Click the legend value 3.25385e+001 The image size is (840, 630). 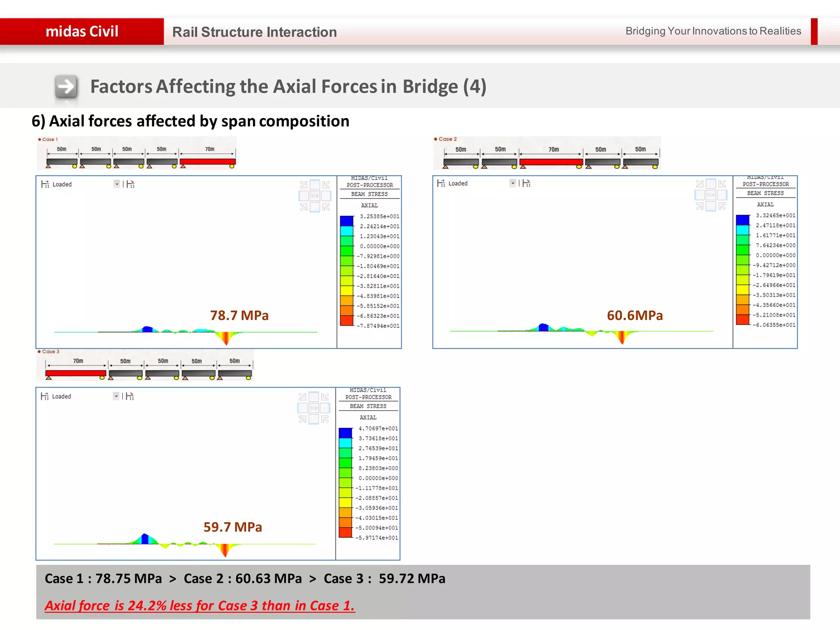click(x=379, y=216)
